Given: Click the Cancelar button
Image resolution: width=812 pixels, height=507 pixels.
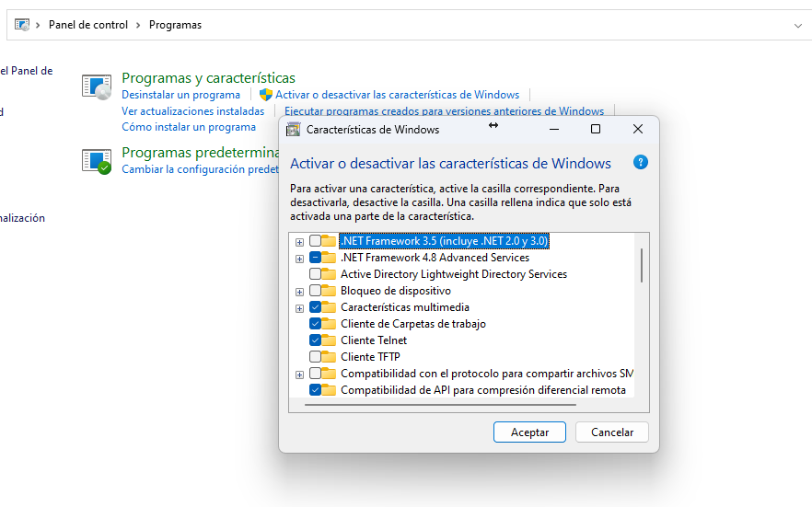Looking at the screenshot, I should 612,432.
